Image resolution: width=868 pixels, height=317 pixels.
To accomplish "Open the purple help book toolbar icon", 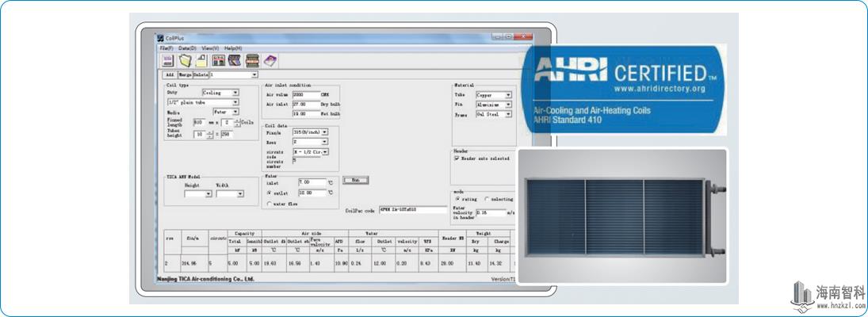I will pyautogui.click(x=270, y=61).
